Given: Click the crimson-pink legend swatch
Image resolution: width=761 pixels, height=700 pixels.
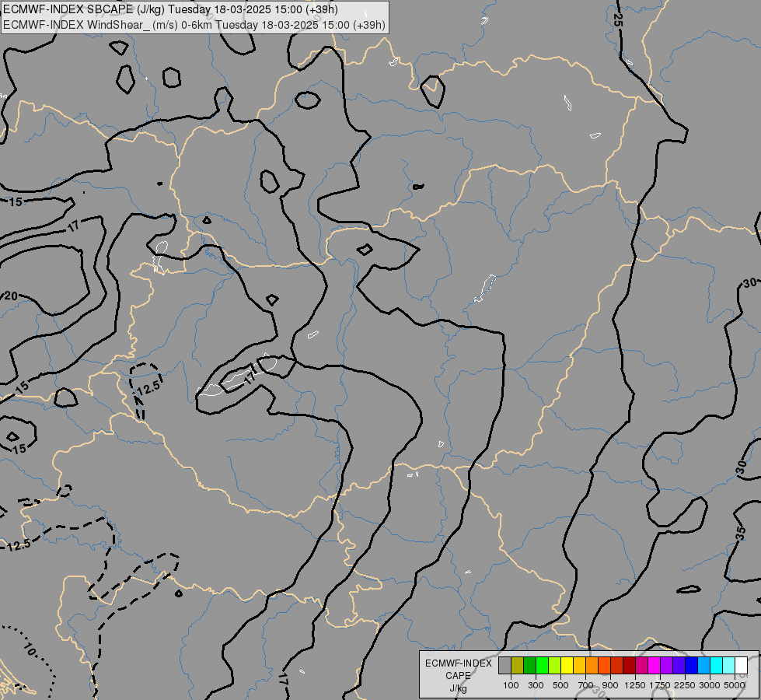Looking at the screenshot, I should 641,666.
